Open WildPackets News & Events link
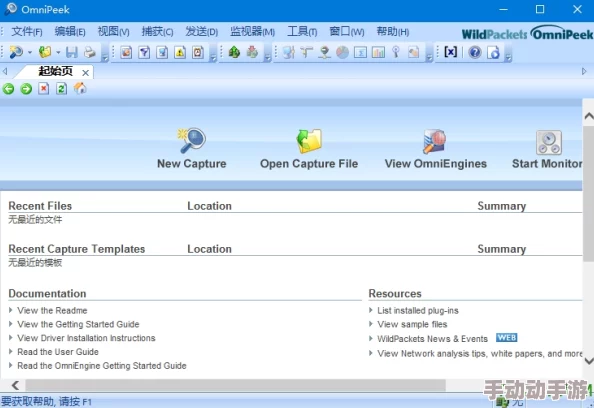The image size is (594, 408). pos(433,339)
